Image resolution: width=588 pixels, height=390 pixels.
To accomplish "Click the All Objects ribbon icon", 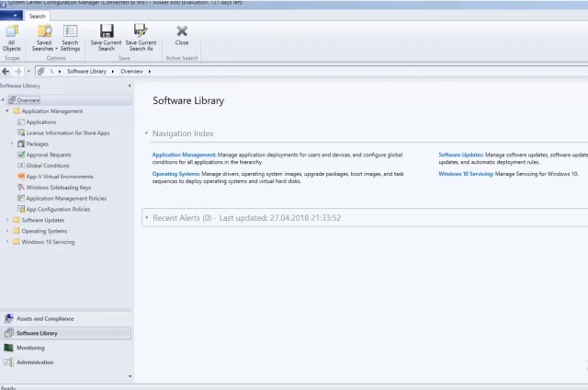I will coord(12,35).
